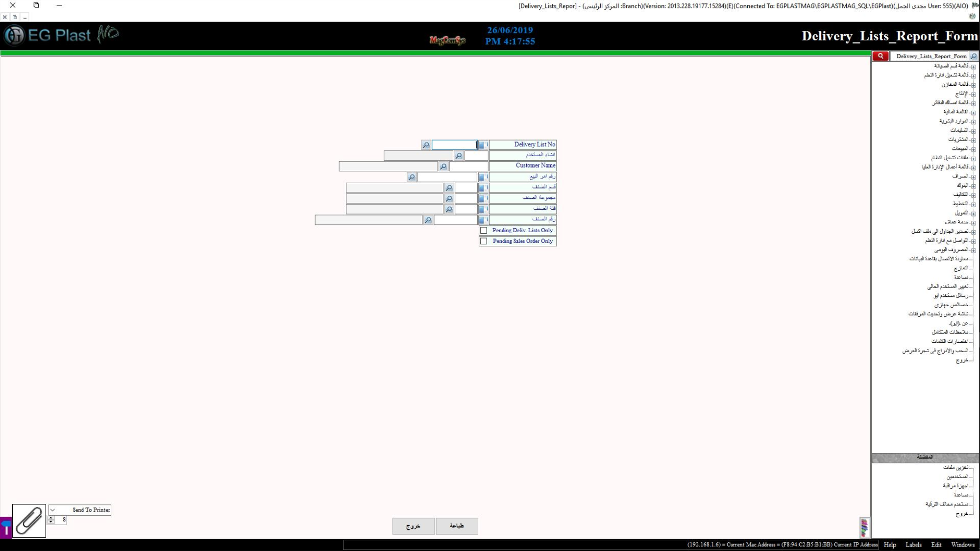Image resolution: width=980 pixels, height=551 pixels.
Task: Expand the التخطيط tree node
Action: [x=974, y=205]
